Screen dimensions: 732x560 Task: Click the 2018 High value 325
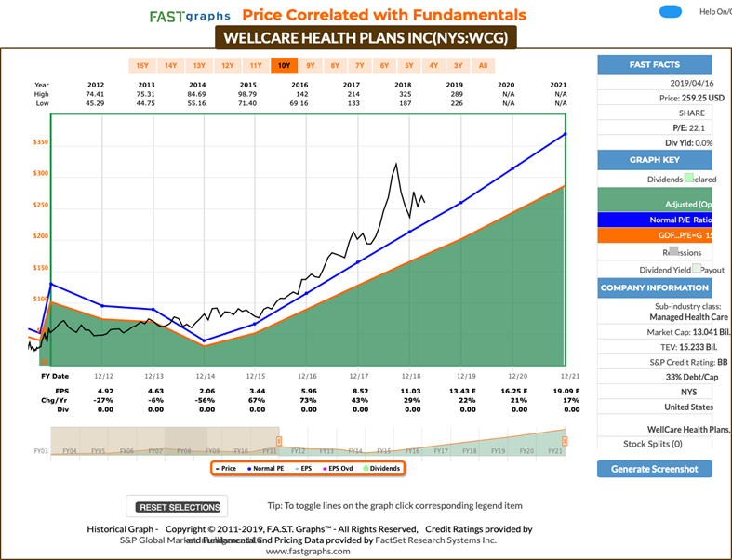click(406, 94)
